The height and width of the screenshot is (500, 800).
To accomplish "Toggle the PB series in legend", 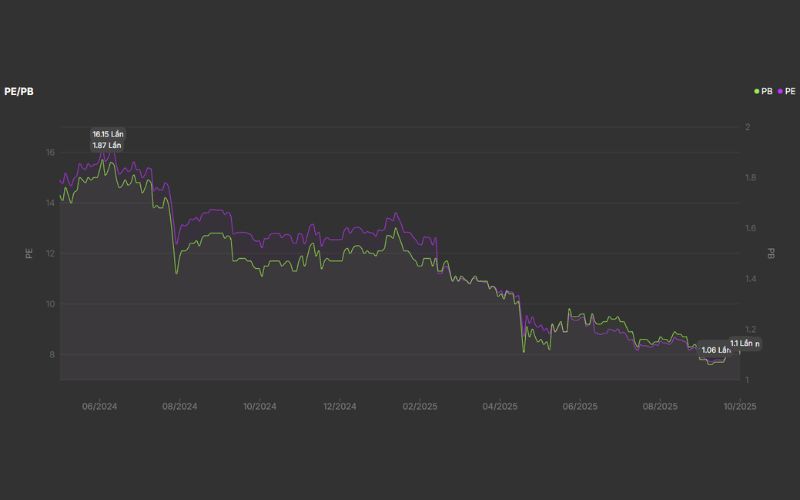I will pyautogui.click(x=767, y=91).
